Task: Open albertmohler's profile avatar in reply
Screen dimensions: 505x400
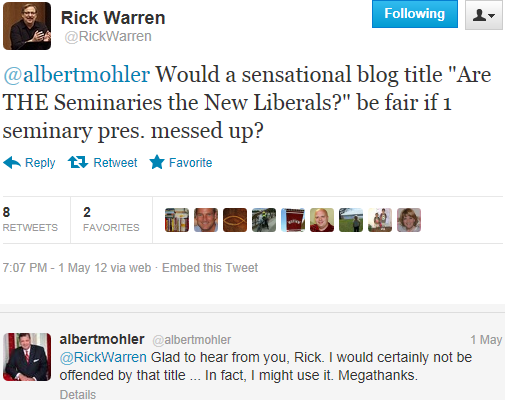Action: pyautogui.click(x=27, y=357)
